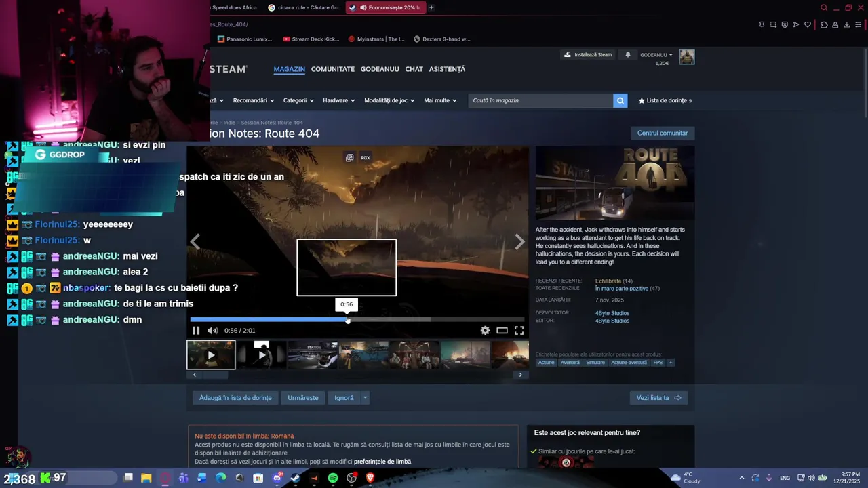Click the Ignoră button

point(344,398)
